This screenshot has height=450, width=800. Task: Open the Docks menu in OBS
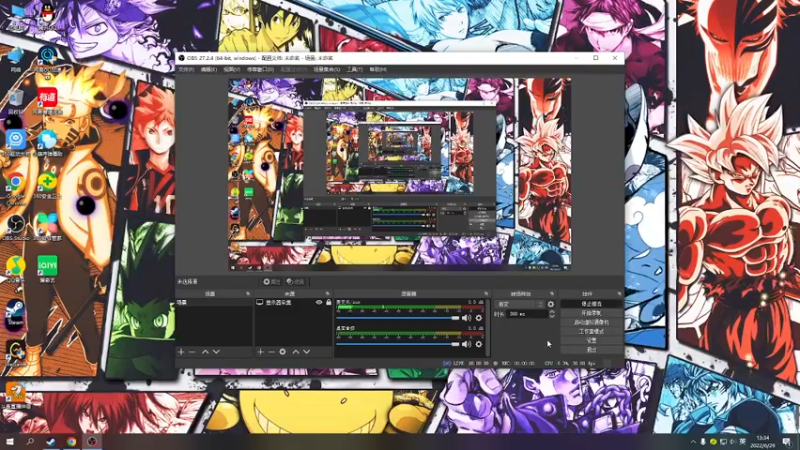(x=260, y=69)
